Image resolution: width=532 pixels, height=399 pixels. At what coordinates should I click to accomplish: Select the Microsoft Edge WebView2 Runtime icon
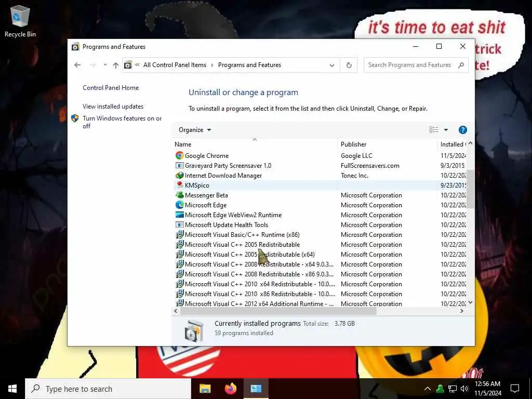click(179, 215)
